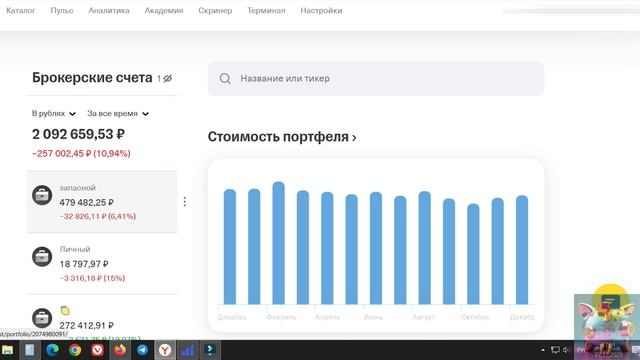Click the chart bar above Август
Image resolution: width=640 pixels, height=360 pixels.
tap(424, 248)
